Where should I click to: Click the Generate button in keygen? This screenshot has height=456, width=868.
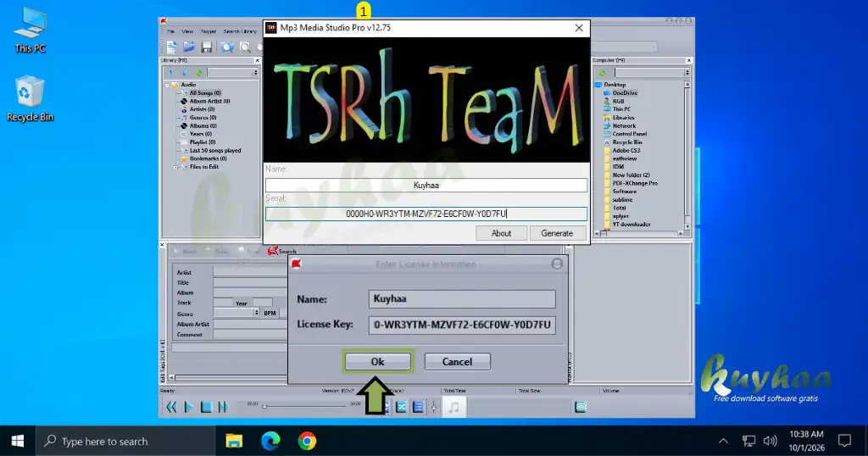click(x=557, y=233)
